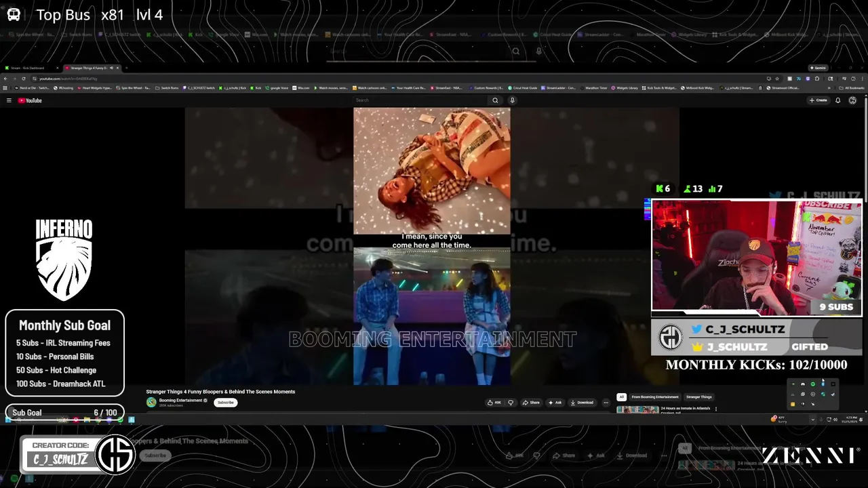Screen dimensions: 868x488
Task: Click the Stranger Things bloopers video player
Action: (432, 247)
